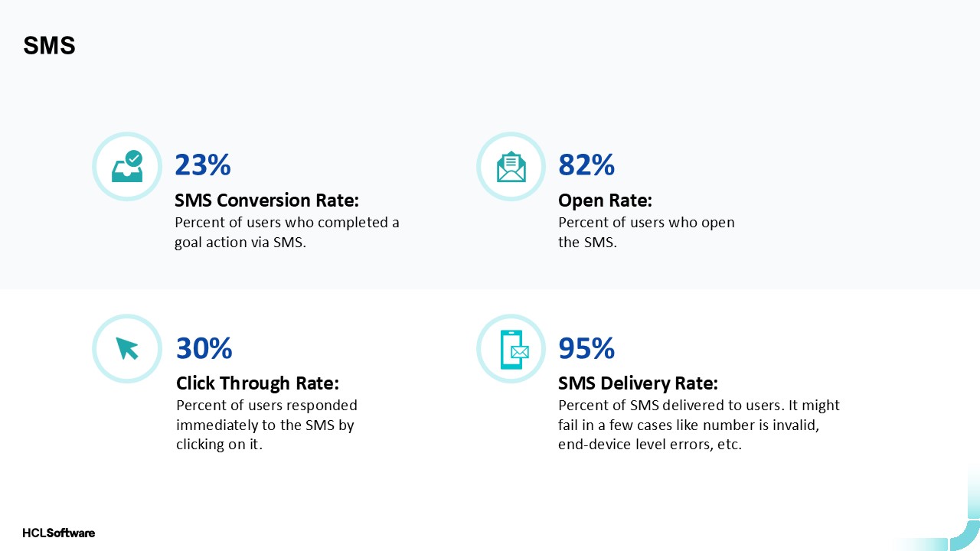Select the SMS delivered to users description
Viewport: 980px width, 551px height.
pyautogui.click(x=698, y=425)
